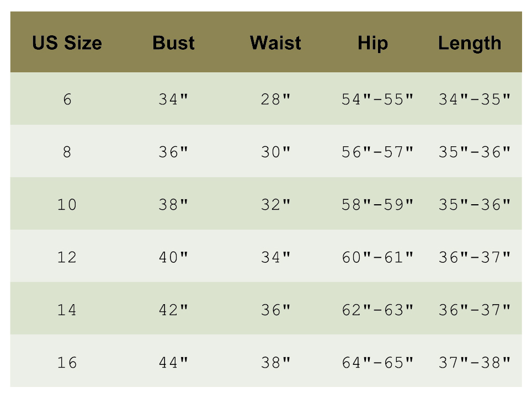Click the US Size column header

[x=67, y=43]
